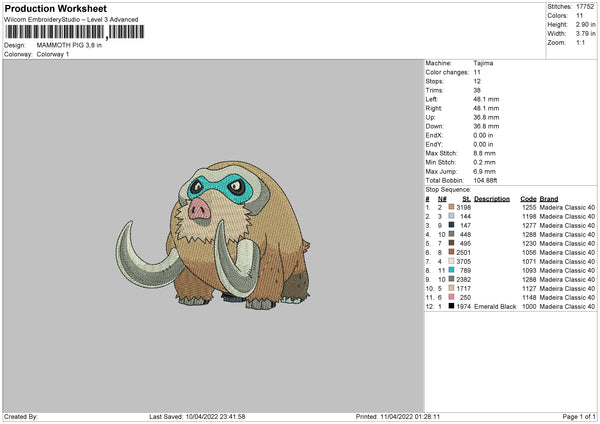
Task: Click the 'Colorway 1' value
Action: [x=53, y=54]
